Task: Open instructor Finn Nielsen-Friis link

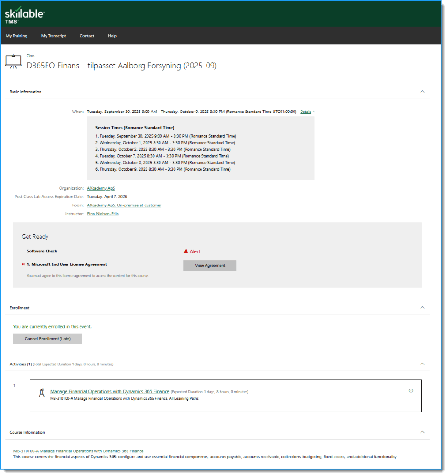Action: point(103,214)
